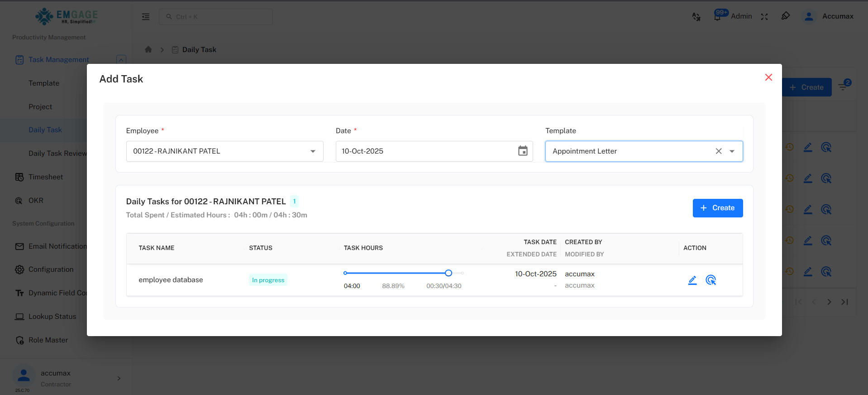868x395 pixels.
Task: Open the notifications with 99+ badge
Action: 717,17
